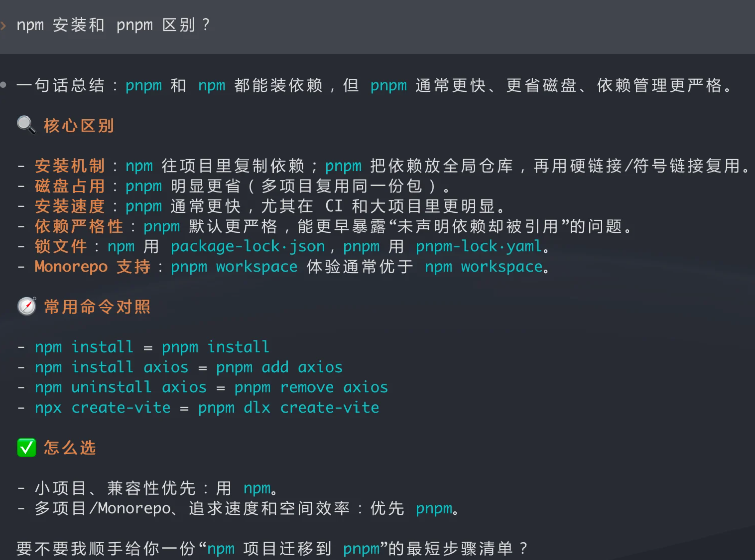The image size is (755, 560).
Task: Click the orange "Monorepo 支持" label
Action: pos(92,267)
